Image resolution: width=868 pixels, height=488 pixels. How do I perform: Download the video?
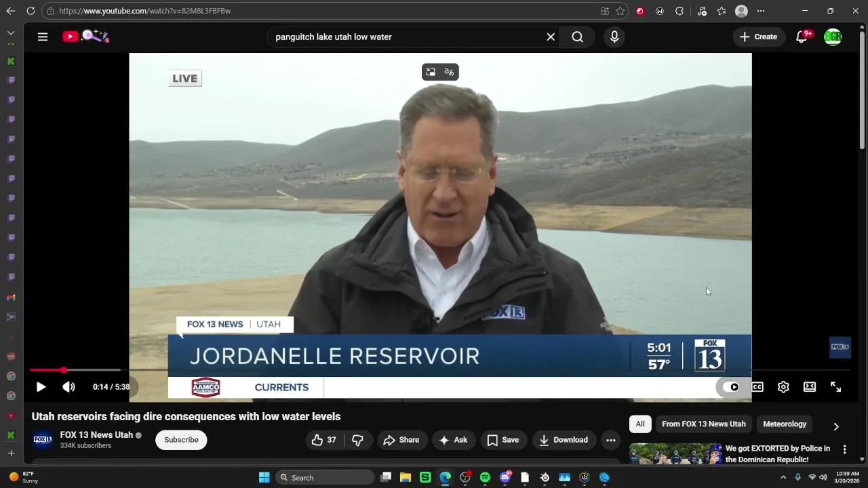coord(564,440)
